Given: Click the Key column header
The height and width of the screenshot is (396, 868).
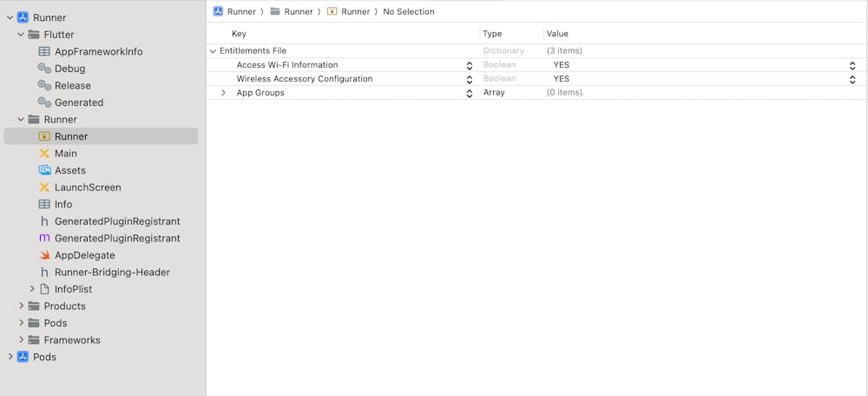Looking at the screenshot, I should [239, 34].
